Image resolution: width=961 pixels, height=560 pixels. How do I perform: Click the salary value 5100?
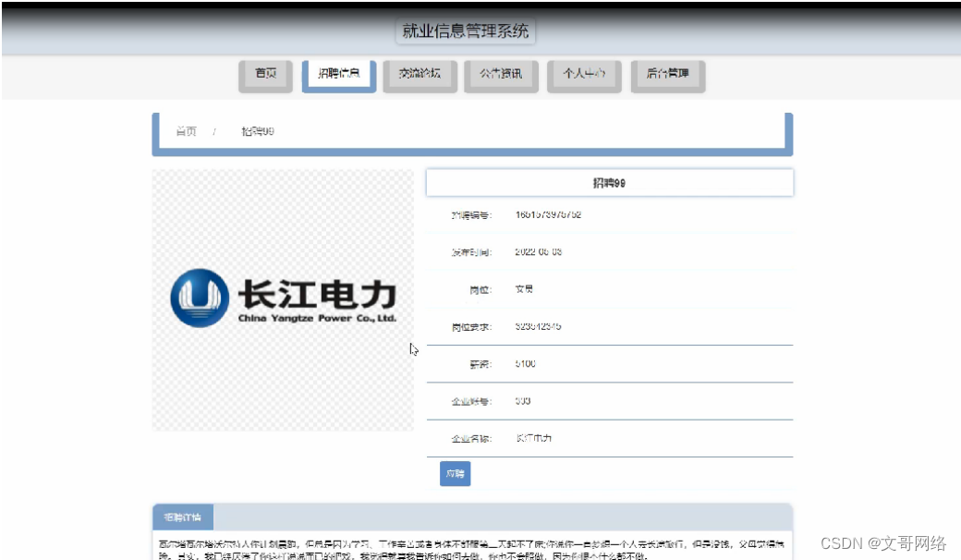pyautogui.click(x=525, y=364)
